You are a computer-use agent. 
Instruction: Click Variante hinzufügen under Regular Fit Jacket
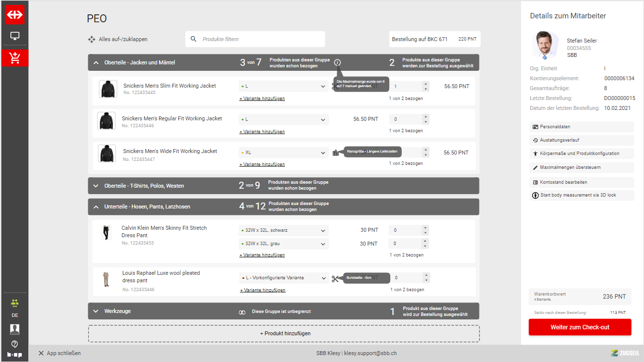[262, 132]
